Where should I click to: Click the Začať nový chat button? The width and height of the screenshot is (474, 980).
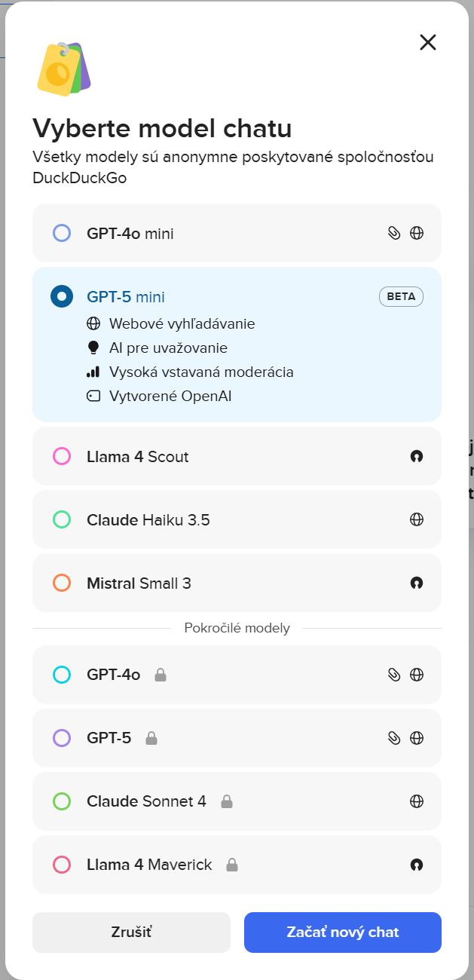342,933
